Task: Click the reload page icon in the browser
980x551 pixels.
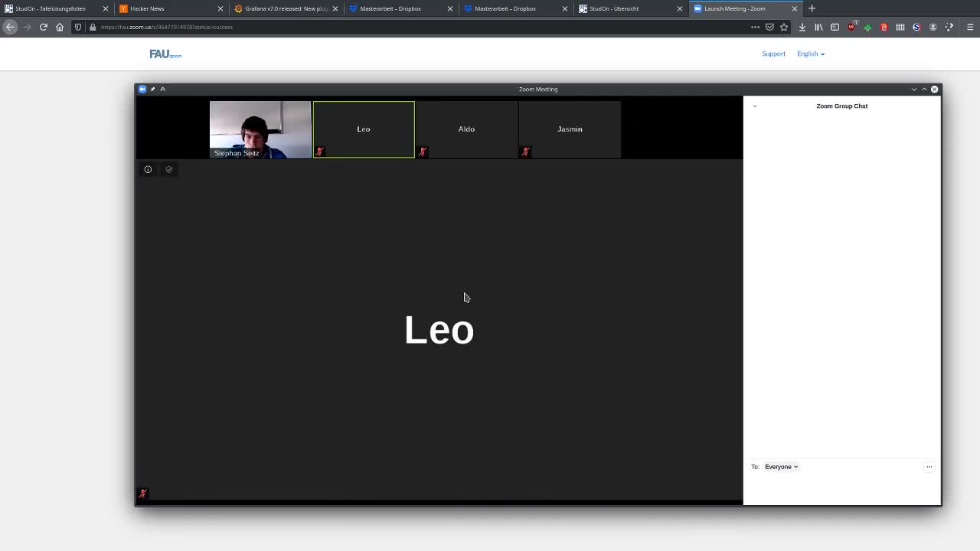Action: point(44,27)
